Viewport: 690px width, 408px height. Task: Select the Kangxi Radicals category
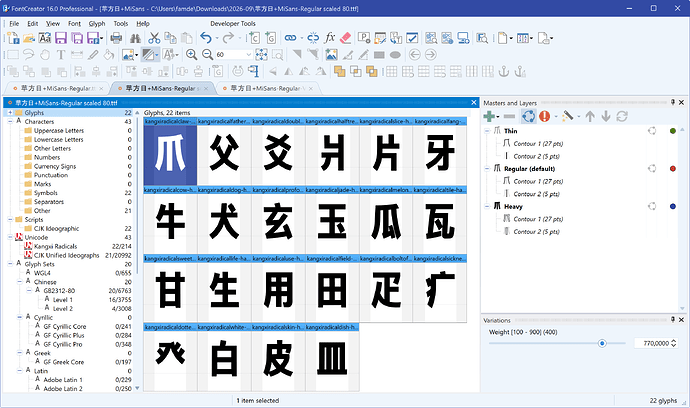(55, 246)
